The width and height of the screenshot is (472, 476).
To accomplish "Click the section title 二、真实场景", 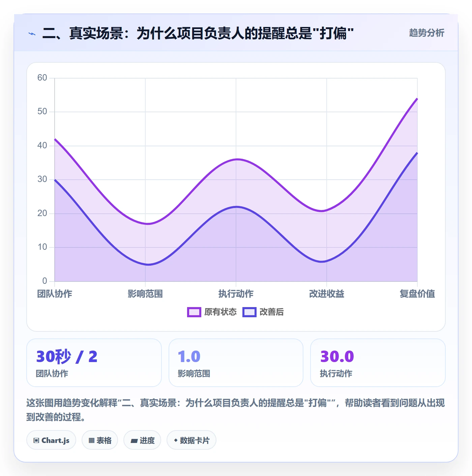I will click(198, 33).
